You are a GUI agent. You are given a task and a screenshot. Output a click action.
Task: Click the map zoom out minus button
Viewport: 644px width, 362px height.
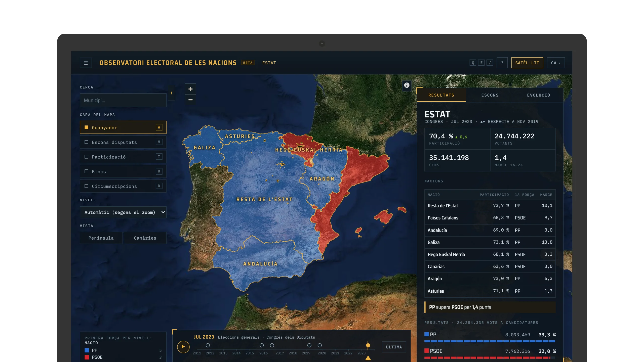[x=190, y=100]
